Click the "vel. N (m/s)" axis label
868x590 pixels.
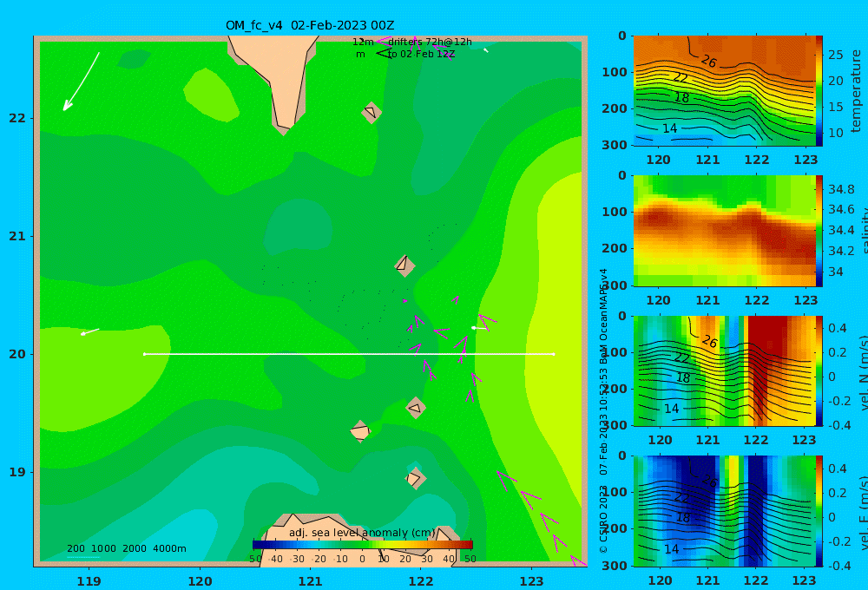(864, 372)
